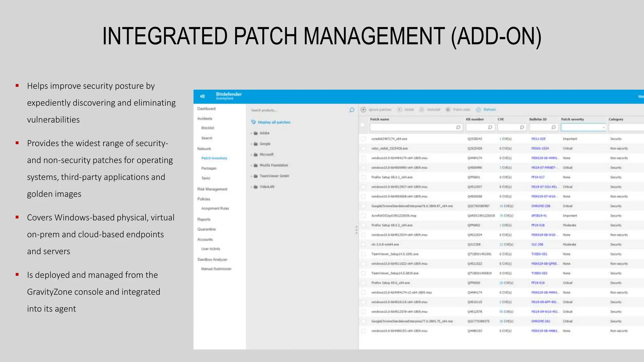Open Risk Management in the sidebar
This screenshot has height=362, width=644.
pyautogui.click(x=212, y=189)
